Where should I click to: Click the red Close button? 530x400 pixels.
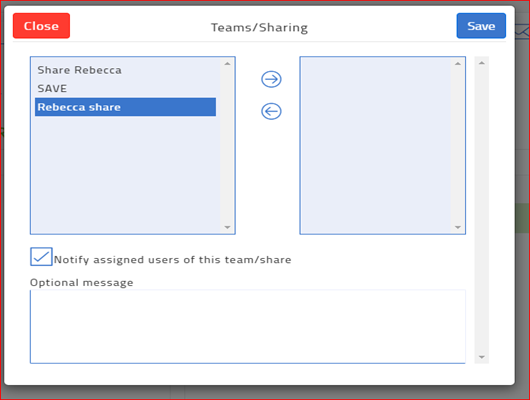click(x=41, y=26)
